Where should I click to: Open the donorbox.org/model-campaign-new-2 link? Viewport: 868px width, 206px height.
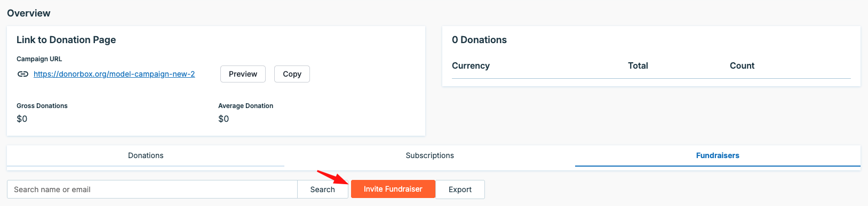coord(114,74)
